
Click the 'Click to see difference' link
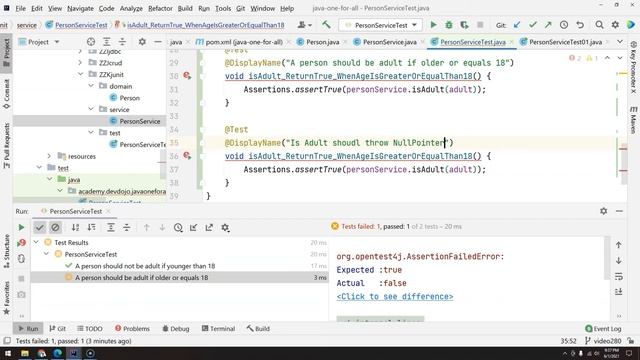(395, 297)
